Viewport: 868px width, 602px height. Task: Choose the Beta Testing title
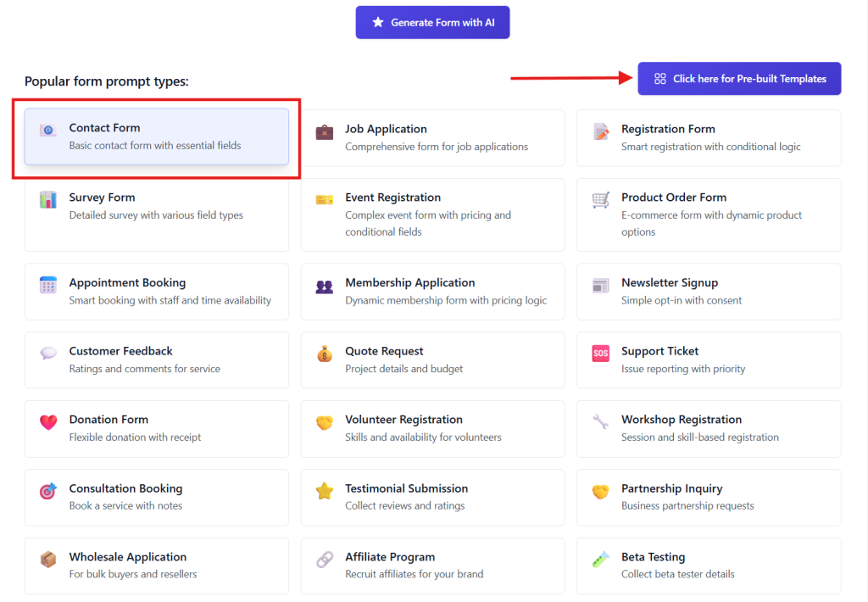[x=654, y=557]
